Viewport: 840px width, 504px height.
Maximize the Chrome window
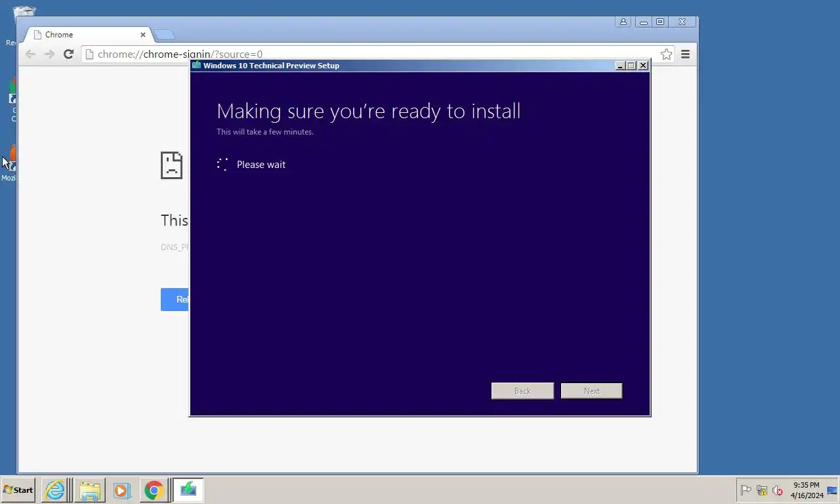point(660,22)
